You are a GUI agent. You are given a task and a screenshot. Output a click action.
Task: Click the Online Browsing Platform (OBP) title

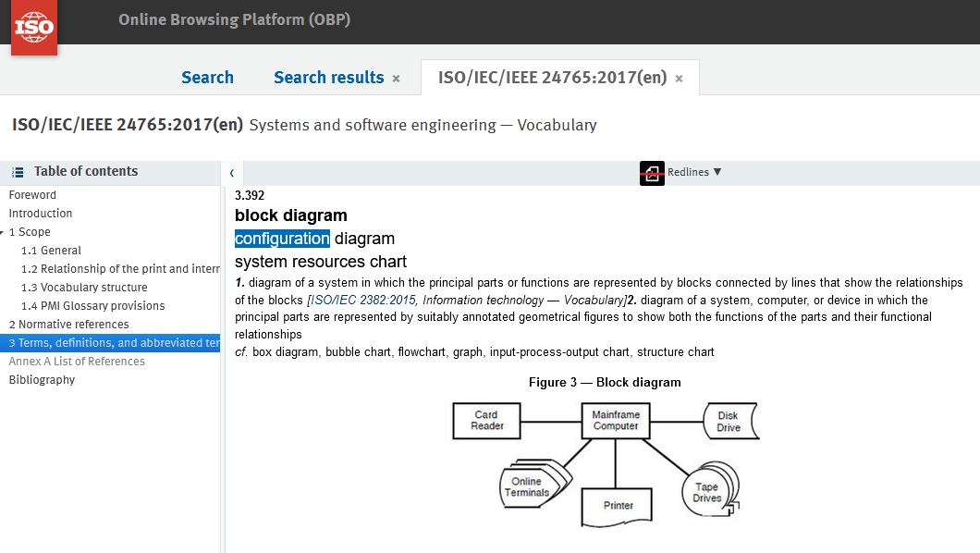pyautogui.click(x=235, y=20)
